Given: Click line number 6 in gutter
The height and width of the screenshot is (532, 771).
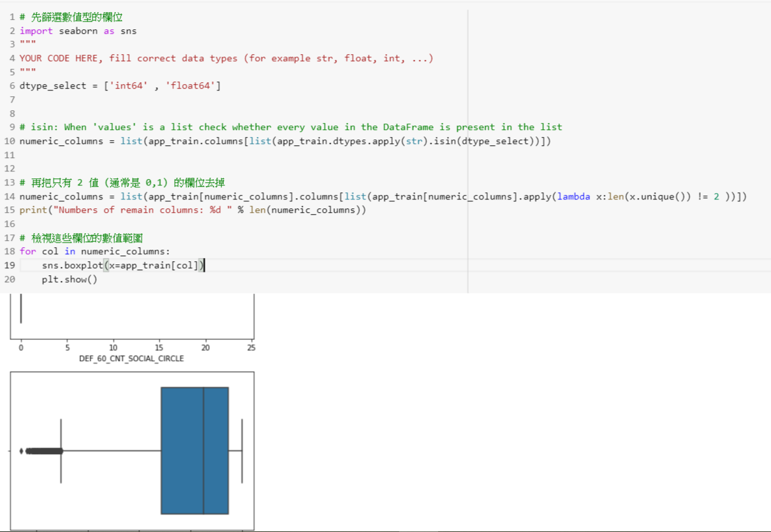Looking at the screenshot, I should point(12,86).
